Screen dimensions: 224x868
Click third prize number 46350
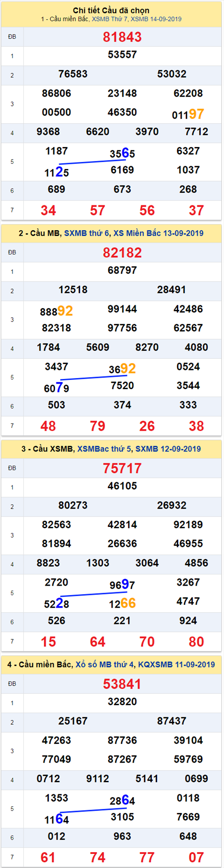tap(122, 112)
